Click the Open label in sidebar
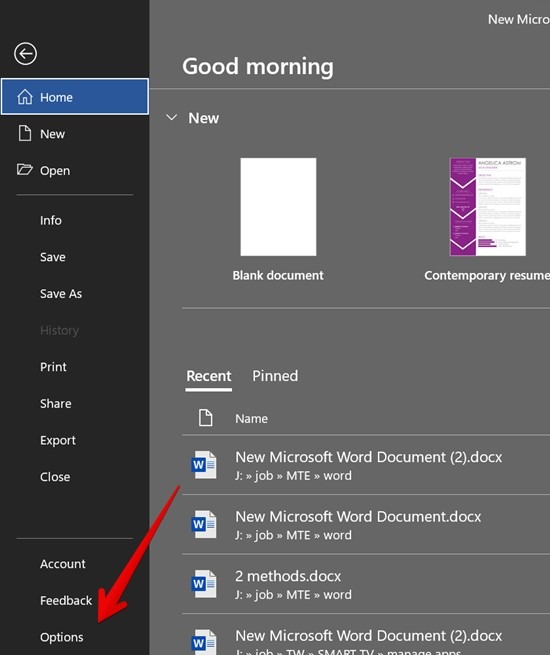 pyautogui.click(x=55, y=170)
